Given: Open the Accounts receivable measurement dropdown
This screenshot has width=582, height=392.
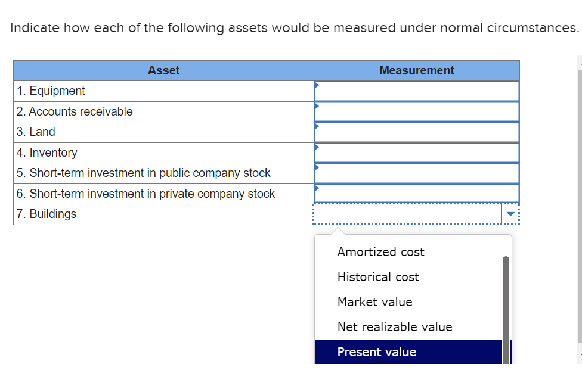Looking at the screenshot, I should click(416, 111).
